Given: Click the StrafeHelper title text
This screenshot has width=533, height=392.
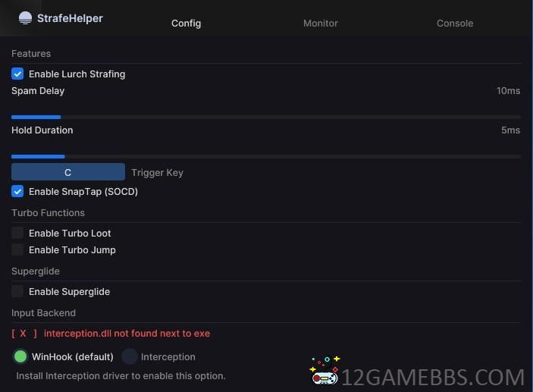Looking at the screenshot, I should pos(70,18).
